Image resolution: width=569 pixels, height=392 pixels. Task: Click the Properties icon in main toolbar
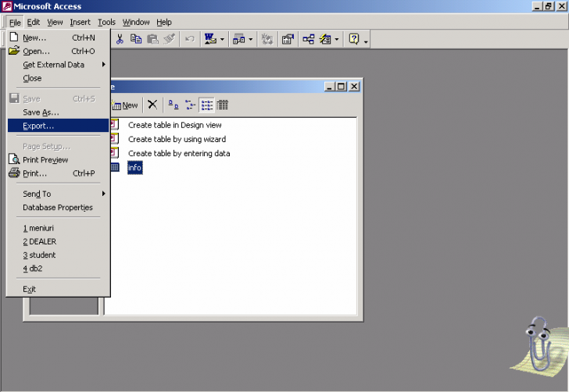point(288,39)
